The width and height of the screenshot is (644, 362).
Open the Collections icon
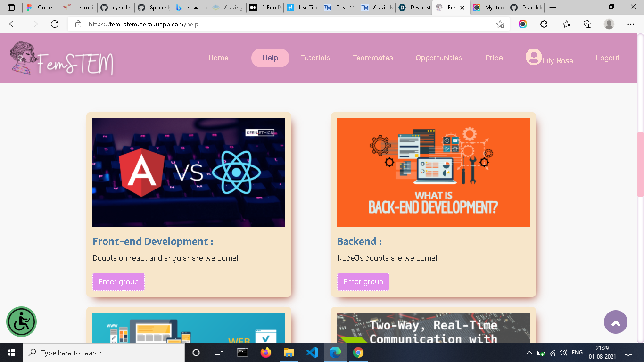pos(587,24)
